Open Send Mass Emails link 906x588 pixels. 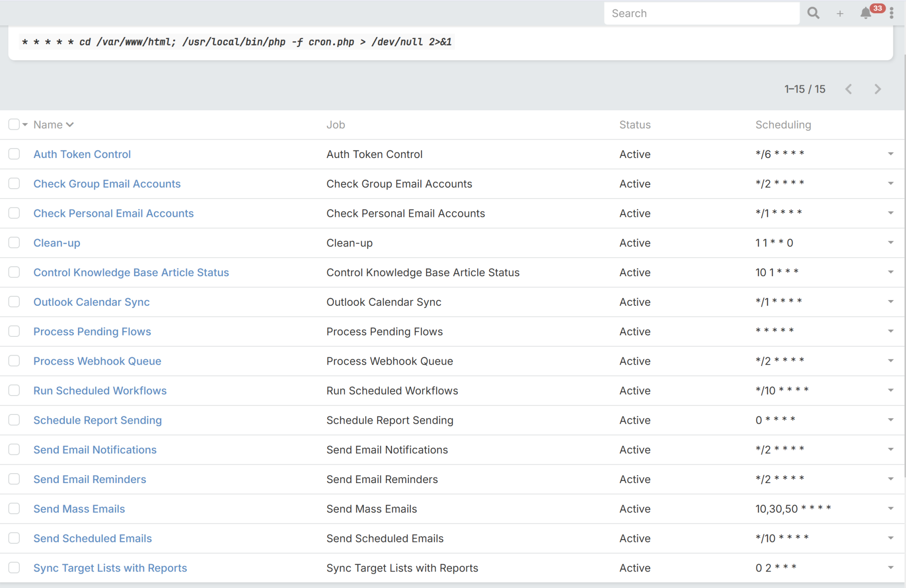point(79,509)
